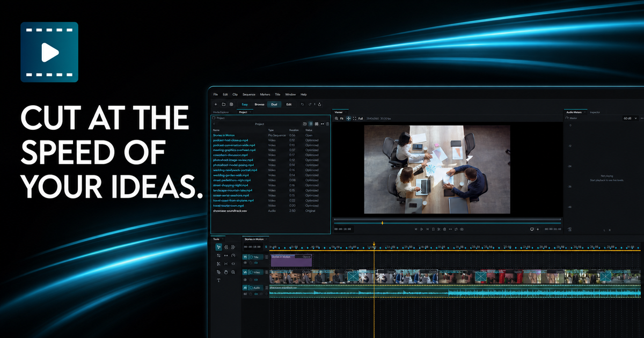Screen dimensions: 644x338
Task: Click the open folder icon in toolbar
Action: (x=224, y=104)
